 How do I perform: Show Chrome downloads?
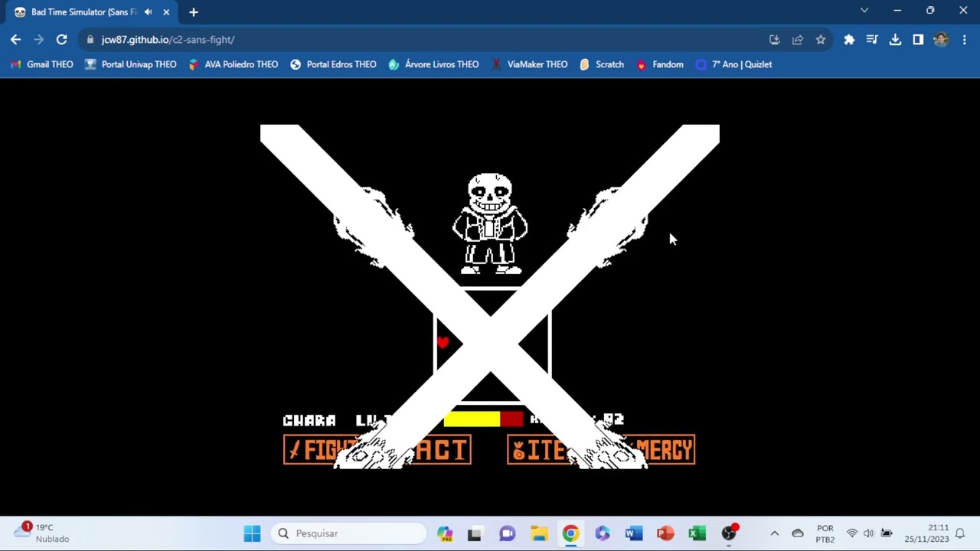coord(895,39)
